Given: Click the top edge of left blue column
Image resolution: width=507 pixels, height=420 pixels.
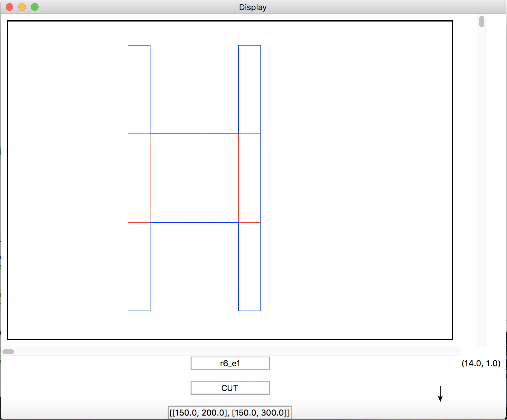Looking at the screenshot, I should point(139,45).
